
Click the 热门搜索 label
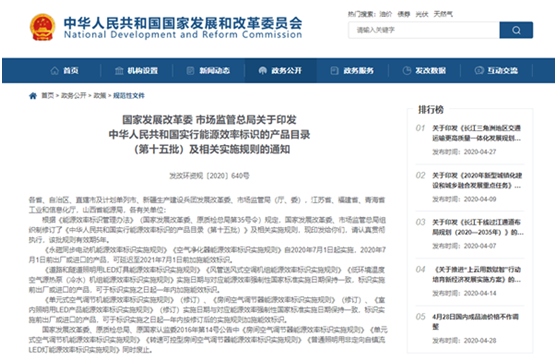pos(361,14)
